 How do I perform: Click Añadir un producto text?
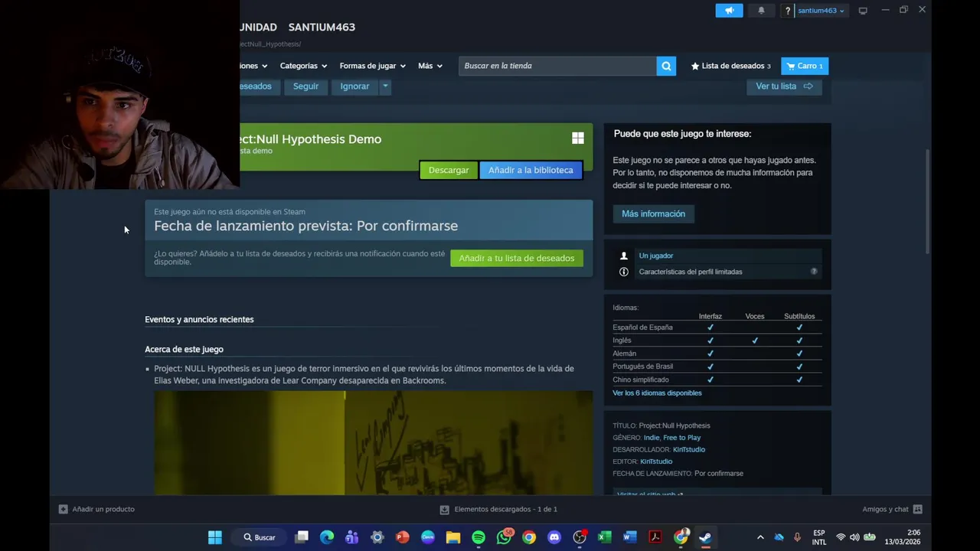[x=103, y=509]
